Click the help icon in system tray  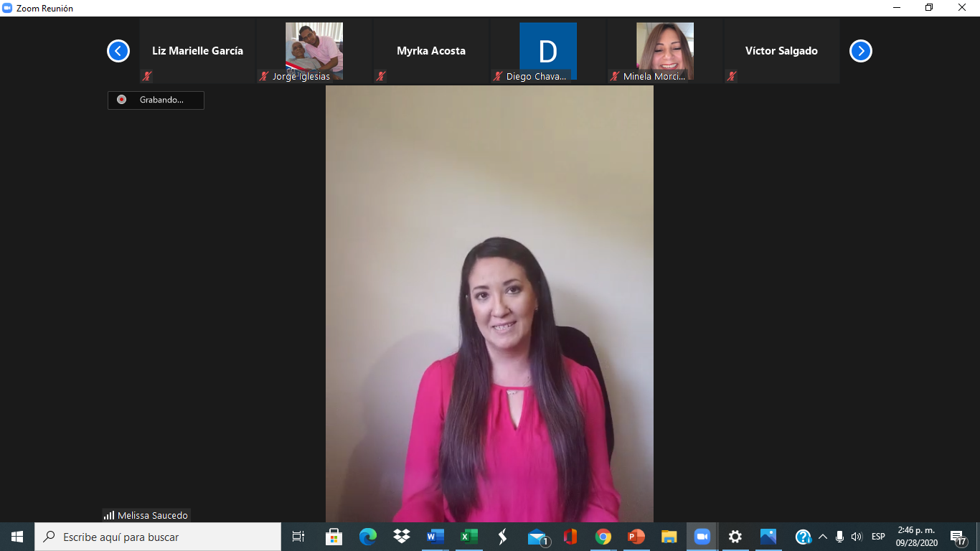coord(804,537)
